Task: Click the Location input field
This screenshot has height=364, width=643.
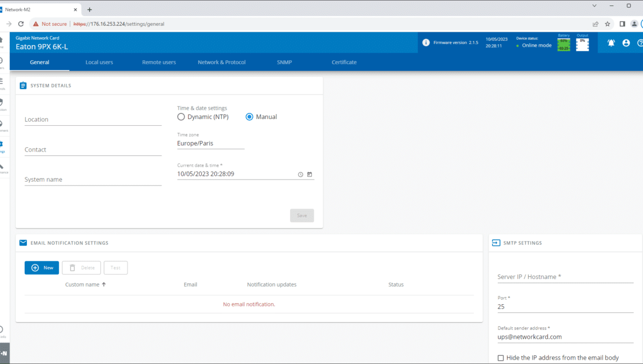Action: (93, 120)
